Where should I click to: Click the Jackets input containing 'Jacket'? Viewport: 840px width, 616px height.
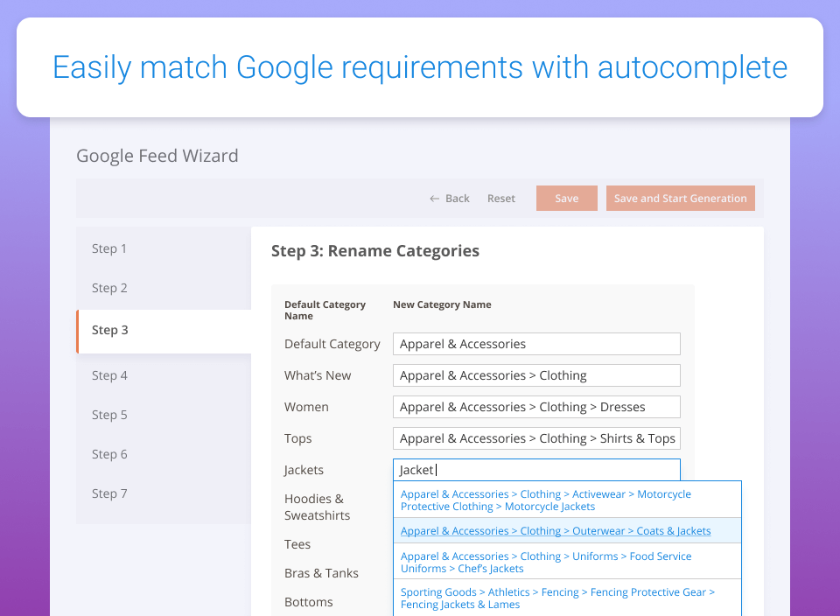point(536,470)
